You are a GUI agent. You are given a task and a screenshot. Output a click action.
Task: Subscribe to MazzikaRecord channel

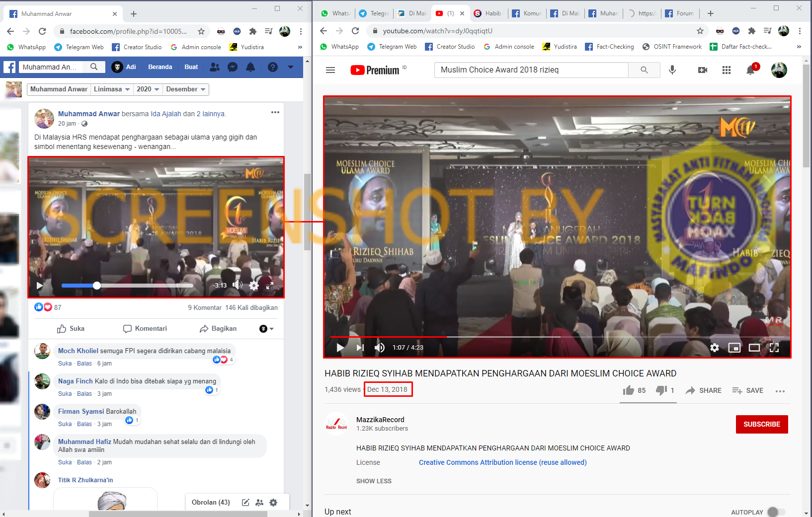click(x=762, y=424)
